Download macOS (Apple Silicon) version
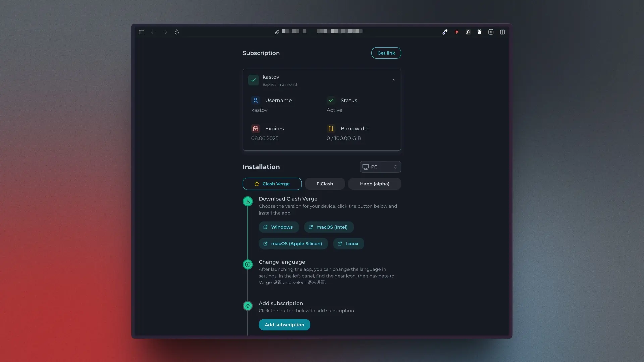Screen dimensions: 644x362 click(x=293, y=243)
